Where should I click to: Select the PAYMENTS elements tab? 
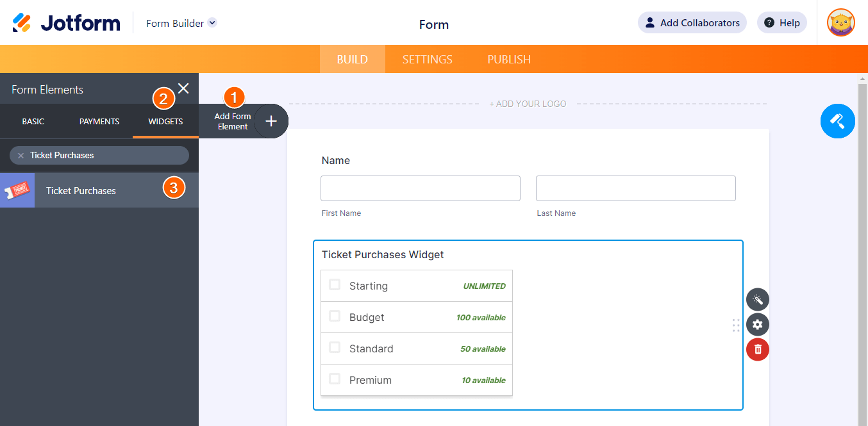99,121
